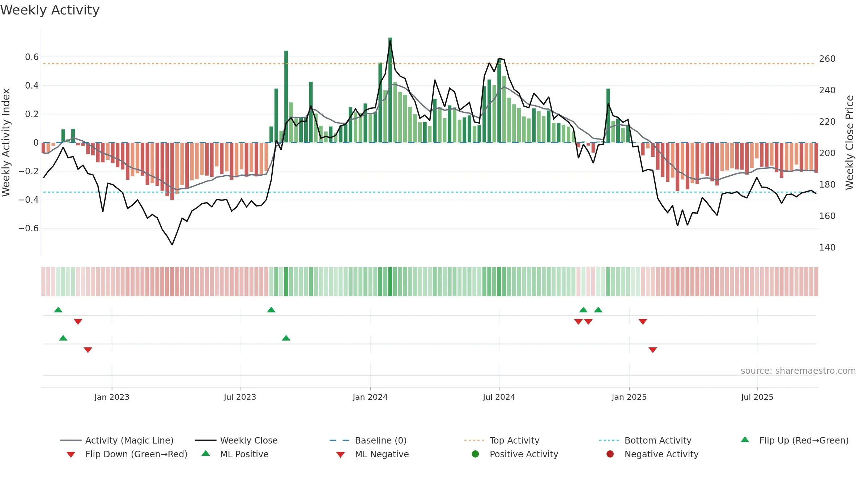868x488 pixels.
Task: Toggle the ML Negative legend entry
Action: pos(373,454)
